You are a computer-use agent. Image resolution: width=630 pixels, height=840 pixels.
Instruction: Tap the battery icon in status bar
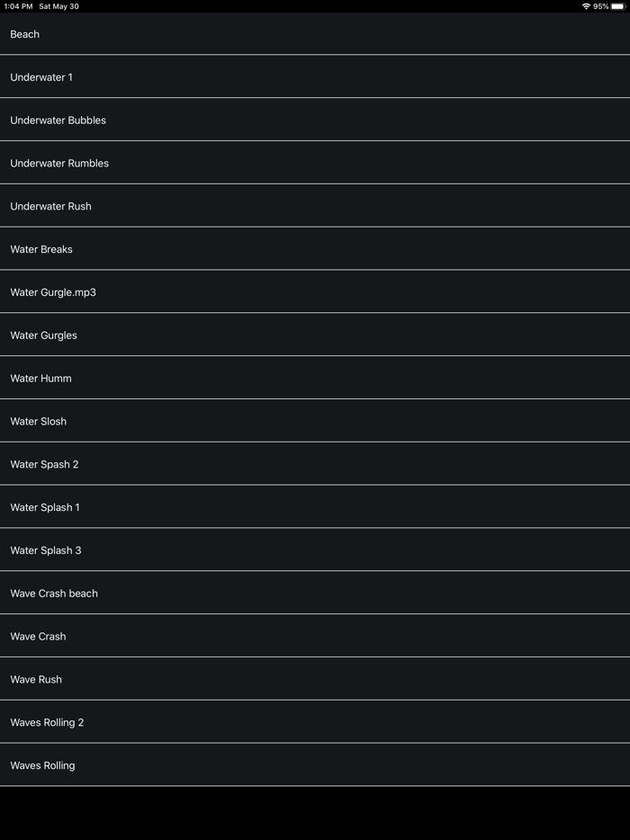618,6
